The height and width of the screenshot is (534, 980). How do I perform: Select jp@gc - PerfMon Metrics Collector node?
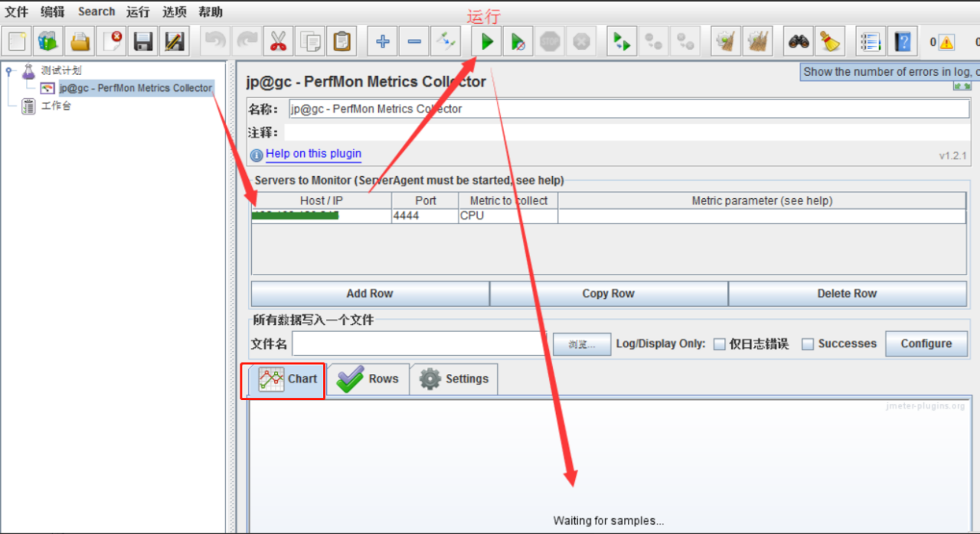[x=136, y=88]
